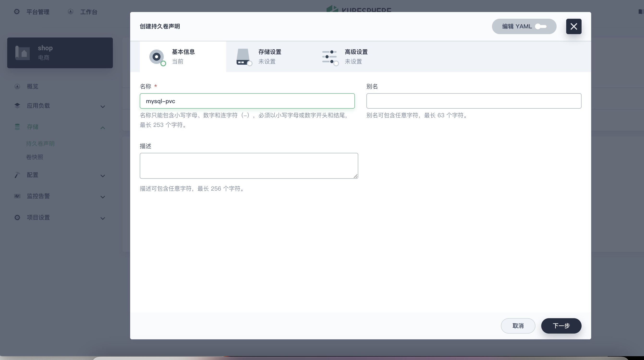Screen dimensions: 644x360
Task: Focus the 名称 input with mysql-pvc
Action: (x=247, y=101)
